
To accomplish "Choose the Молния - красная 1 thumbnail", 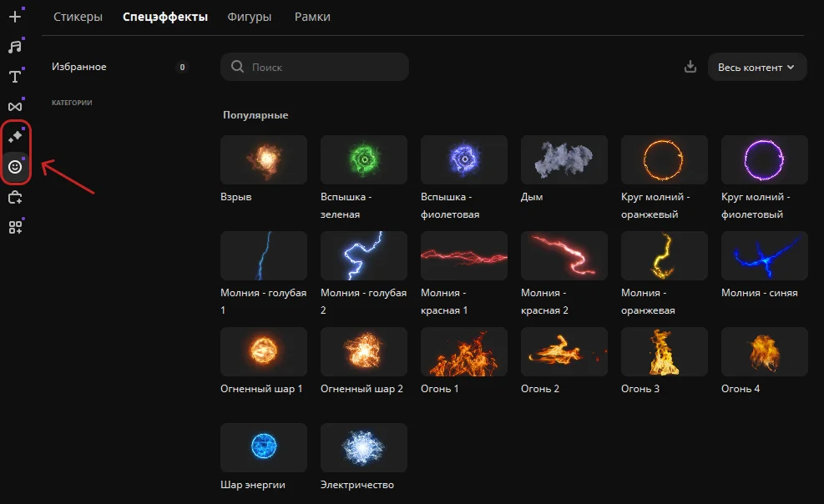I will (464, 255).
